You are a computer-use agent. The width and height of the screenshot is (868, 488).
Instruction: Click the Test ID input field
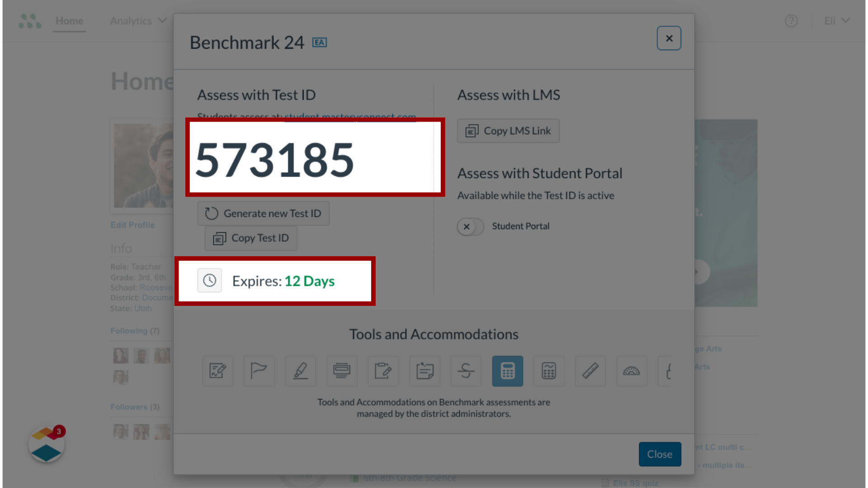coord(315,158)
